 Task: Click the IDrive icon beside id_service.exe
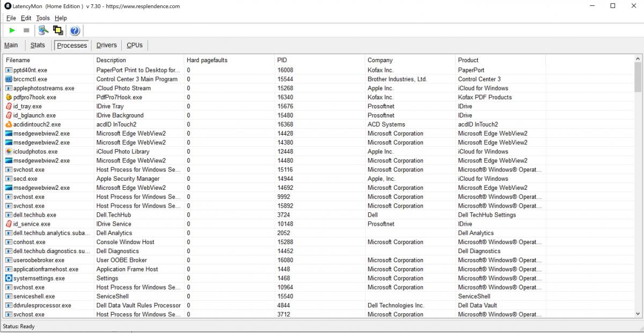pos(9,224)
